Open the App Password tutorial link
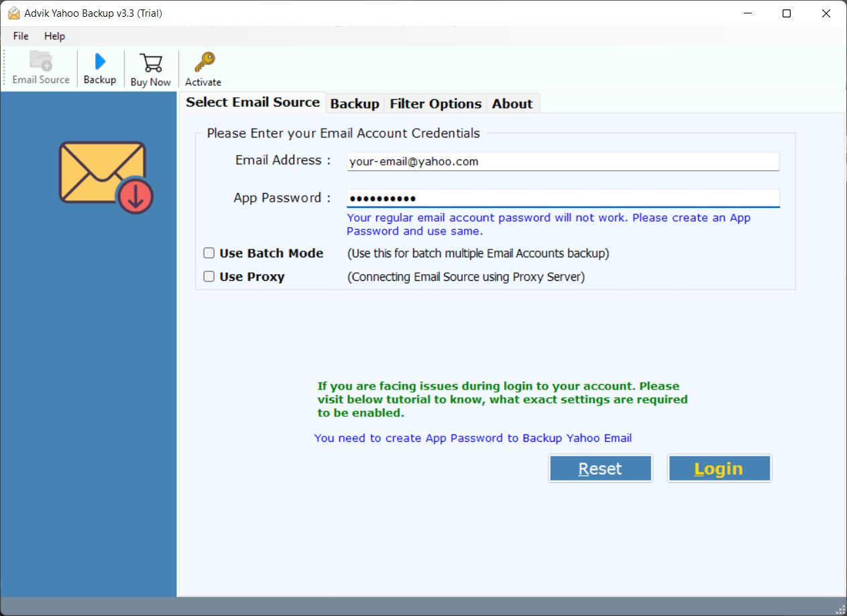 473,438
